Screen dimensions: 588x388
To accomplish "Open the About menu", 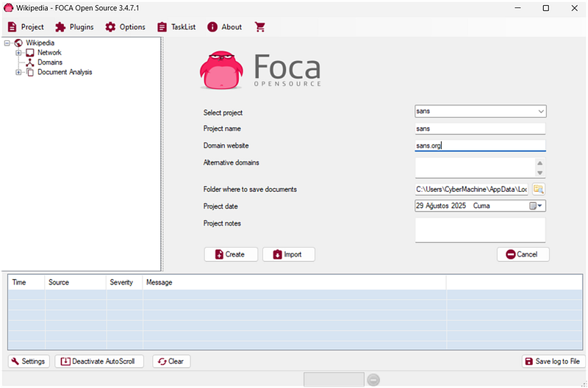I will 224,27.
